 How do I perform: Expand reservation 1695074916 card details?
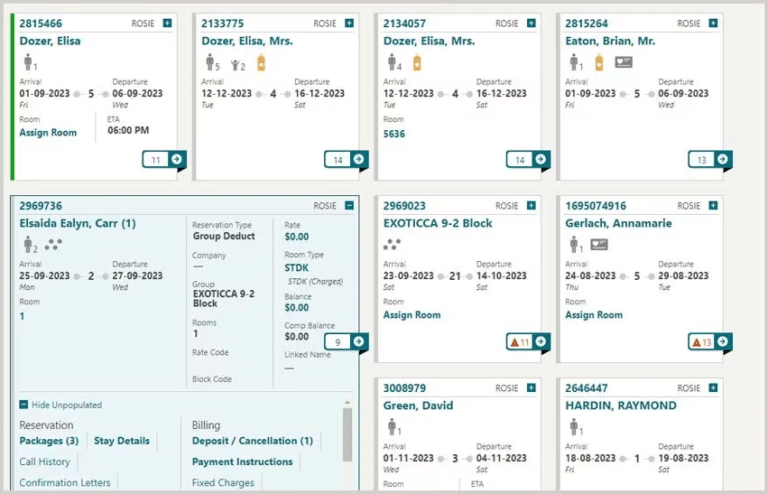[x=713, y=205]
